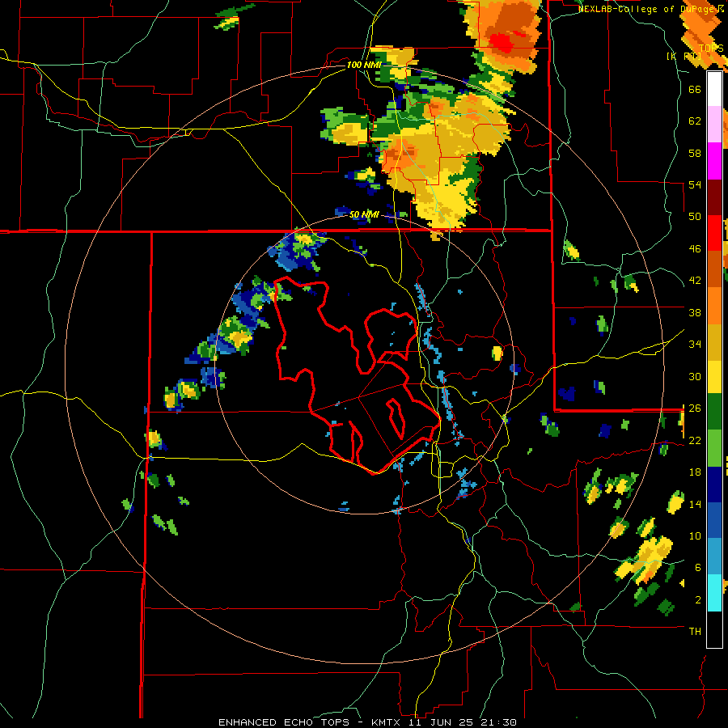728x728 pixels.
Task: Choose the black TH legend swatch
Action: pyautogui.click(x=714, y=629)
